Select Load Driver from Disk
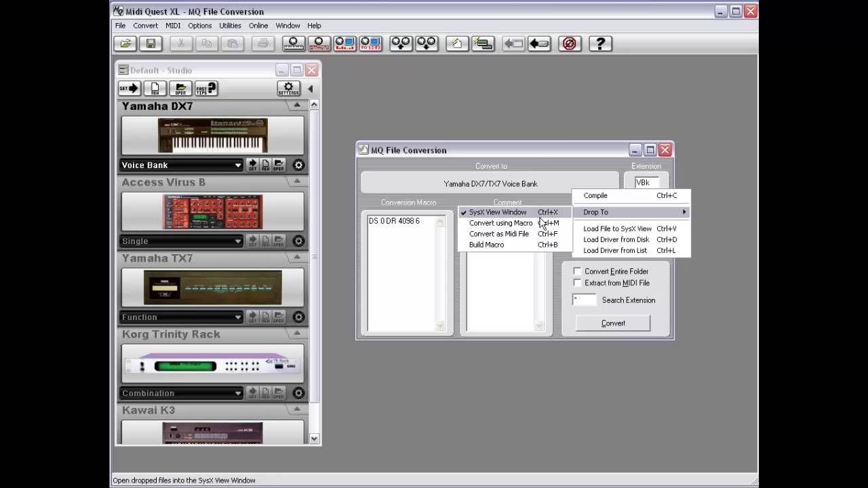This screenshot has width=868, height=488. tap(631, 239)
